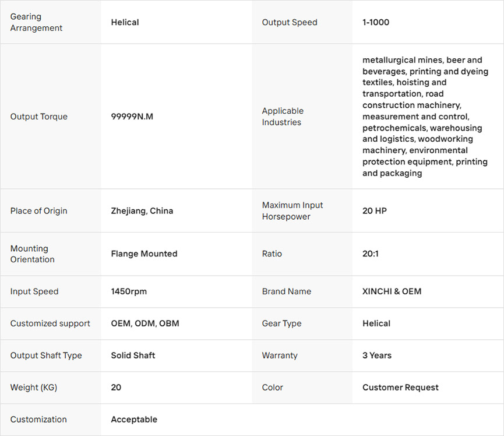Screen dimensions: 504x436
Task: Select the Solid Shaft value
Action: (x=133, y=356)
